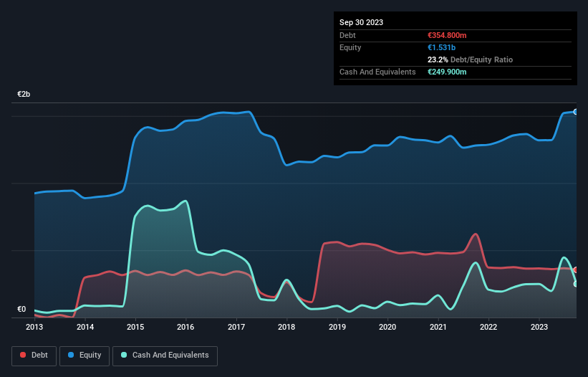Click the €1.531b equity value

click(441, 47)
